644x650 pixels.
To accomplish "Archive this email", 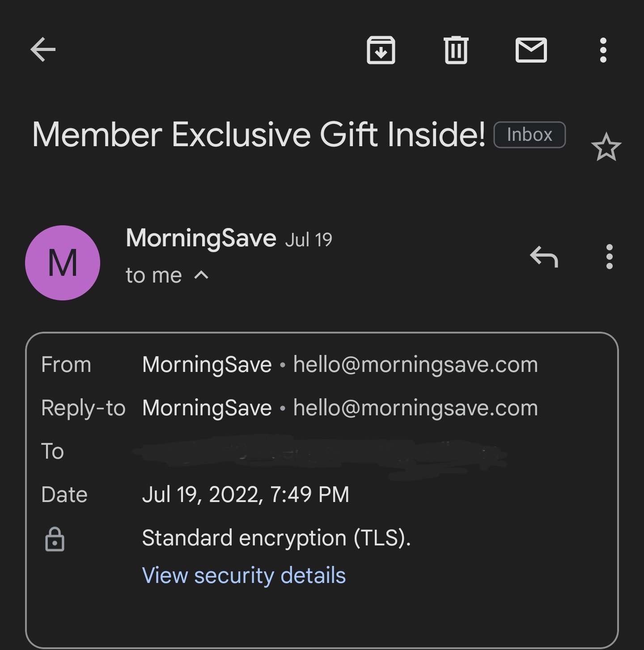I will coord(381,50).
